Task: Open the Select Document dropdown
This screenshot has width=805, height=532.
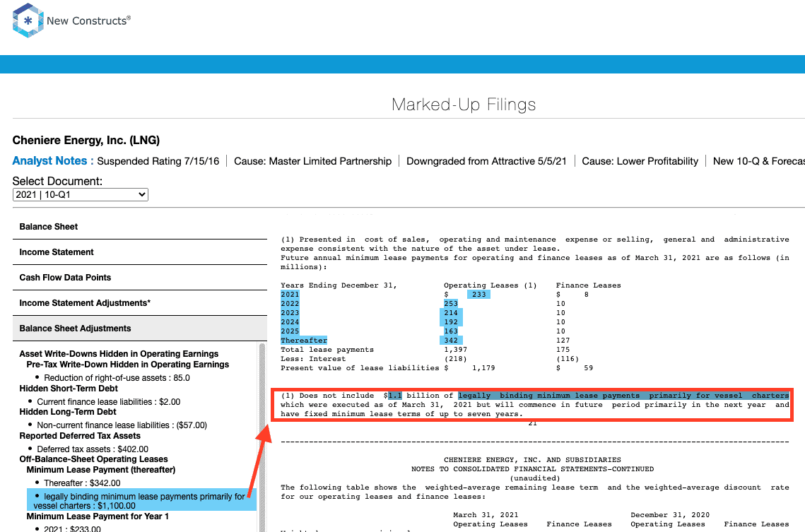Action: coord(80,194)
